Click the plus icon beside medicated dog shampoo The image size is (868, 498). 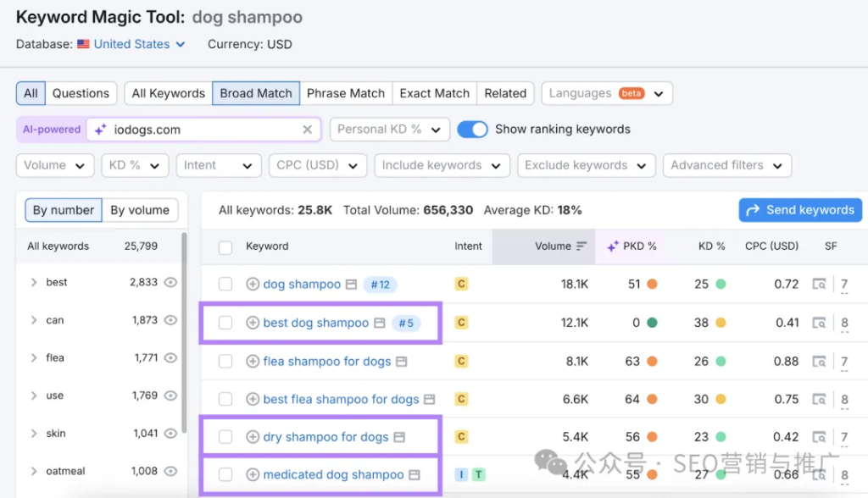(253, 475)
